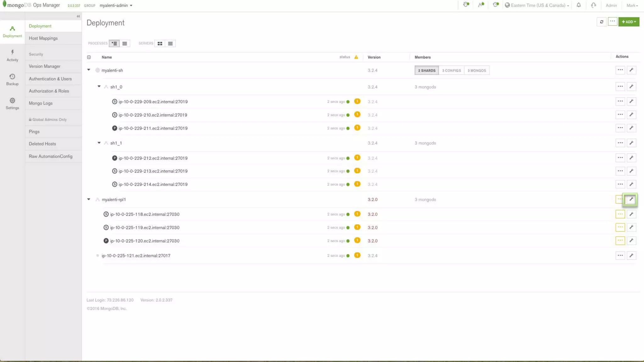The image size is (644, 362).
Task: Collapse the sidebar with double-arrow icon
Action: click(78, 16)
